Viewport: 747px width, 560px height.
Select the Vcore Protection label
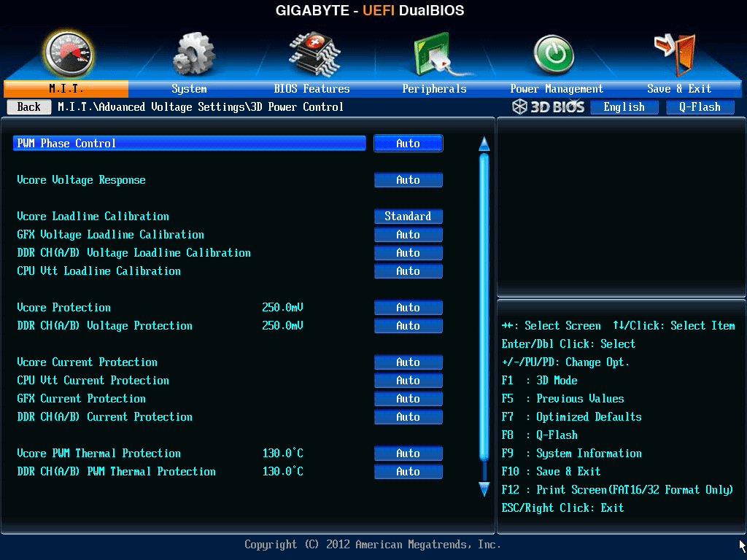(64, 308)
